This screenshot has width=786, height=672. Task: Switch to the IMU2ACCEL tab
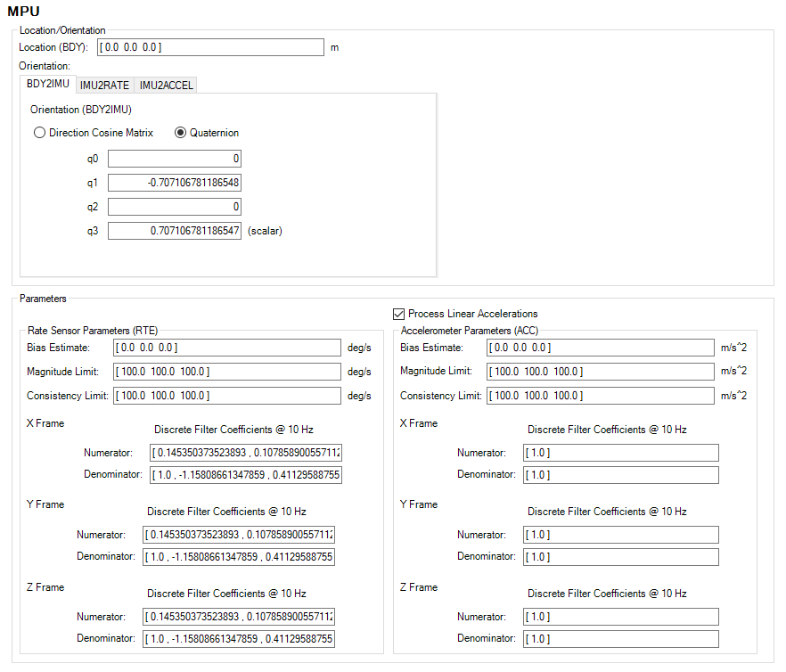[167, 86]
